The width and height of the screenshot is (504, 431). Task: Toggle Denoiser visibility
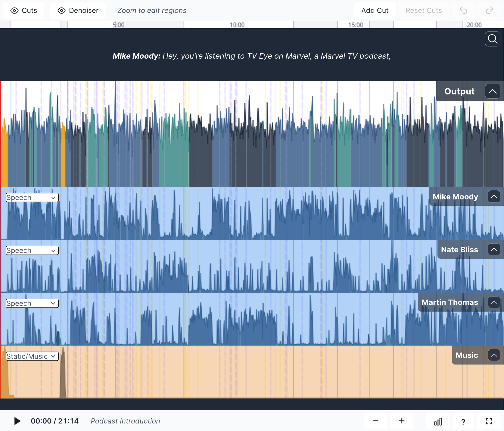point(78,11)
